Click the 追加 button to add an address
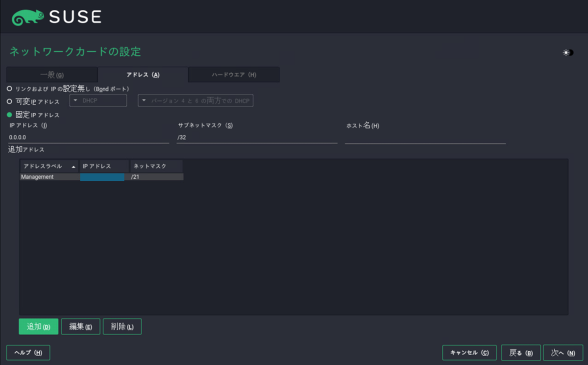 [x=38, y=326]
